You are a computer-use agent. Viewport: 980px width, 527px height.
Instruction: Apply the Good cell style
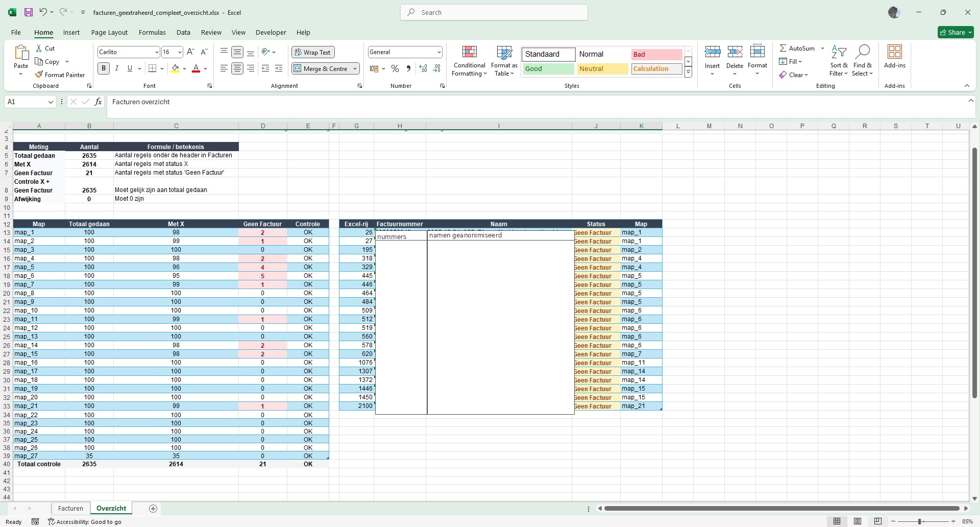(548, 69)
